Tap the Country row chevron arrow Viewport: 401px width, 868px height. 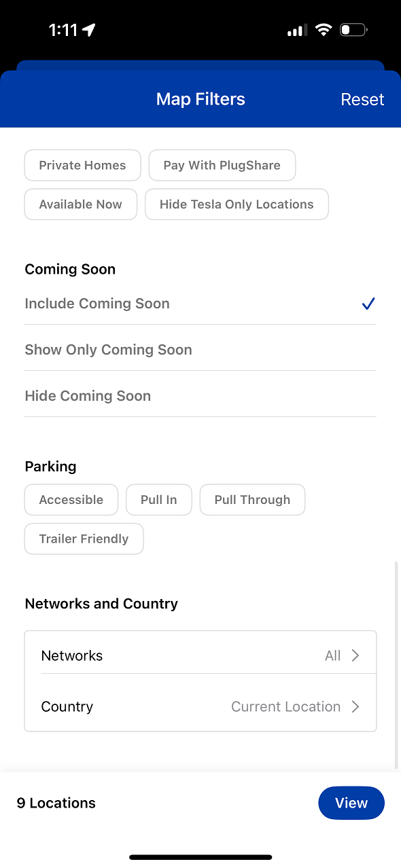point(355,706)
